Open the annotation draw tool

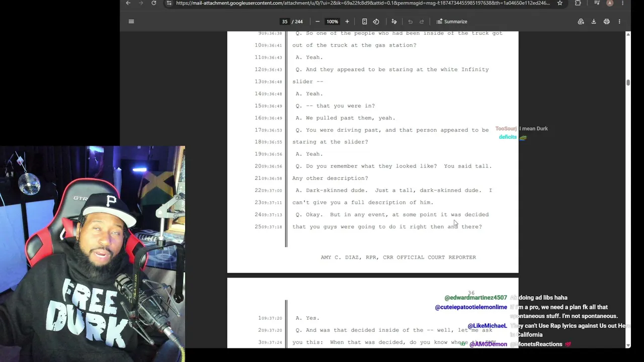[394, 22]
